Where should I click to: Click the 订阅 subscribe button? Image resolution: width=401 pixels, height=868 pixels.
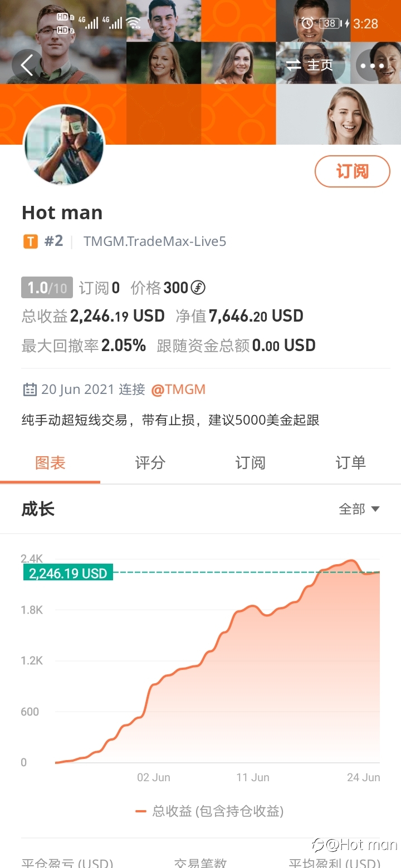pos(353,171)
